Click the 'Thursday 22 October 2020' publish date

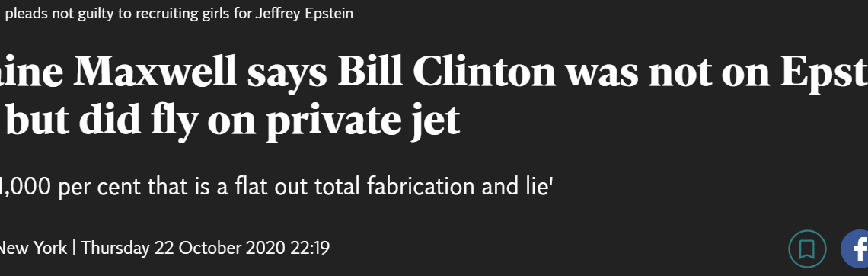pyautogui.click(x=183, y=247)
